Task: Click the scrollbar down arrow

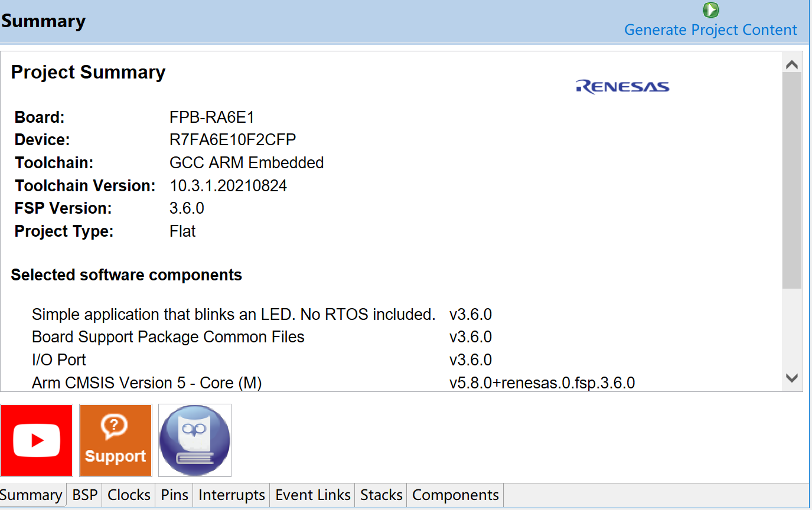Action: [x=792, y=378]
